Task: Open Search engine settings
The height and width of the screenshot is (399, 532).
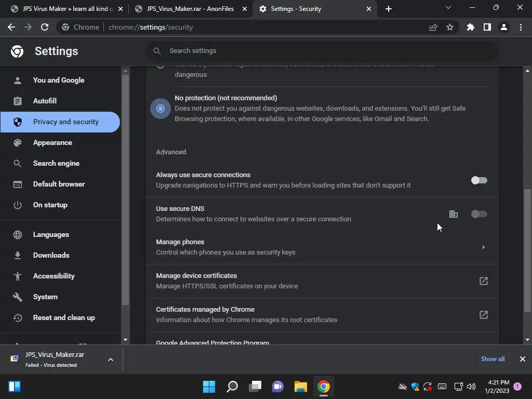Action: point(60,163)
